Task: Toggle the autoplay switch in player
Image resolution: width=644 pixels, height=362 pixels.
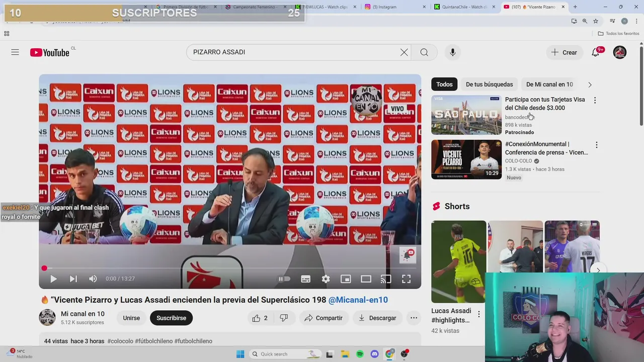Action: pyautogui.click(x=285, y=279)
